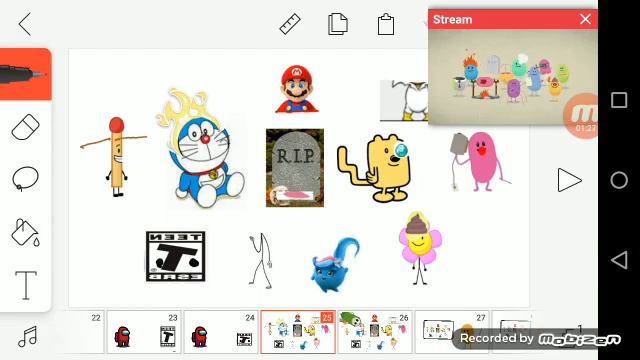Tap the mirrored Teen ESRB rating image
This screenshot has height=360, width=640.
176,256
